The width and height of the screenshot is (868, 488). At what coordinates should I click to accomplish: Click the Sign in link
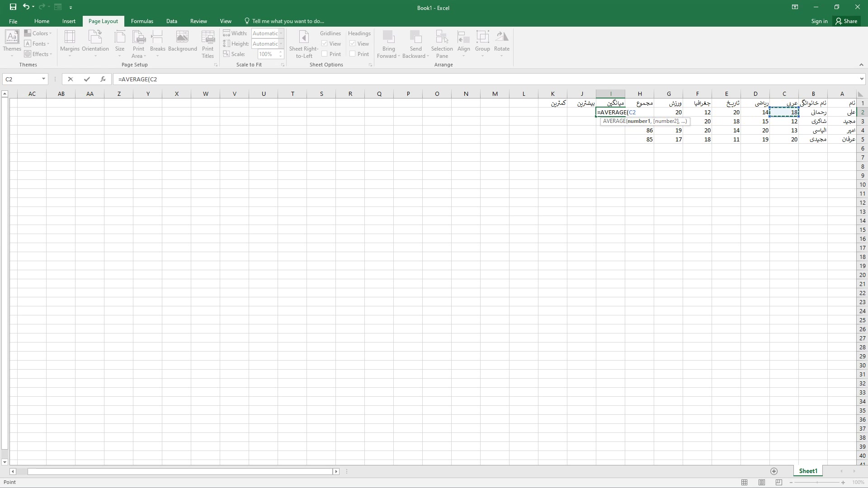coord(819,21)
